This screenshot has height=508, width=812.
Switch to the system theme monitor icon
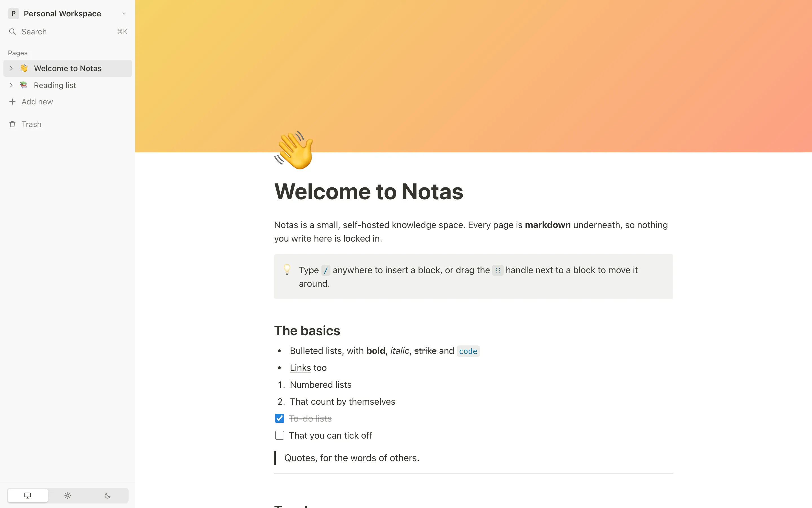(x=28, y=496)
